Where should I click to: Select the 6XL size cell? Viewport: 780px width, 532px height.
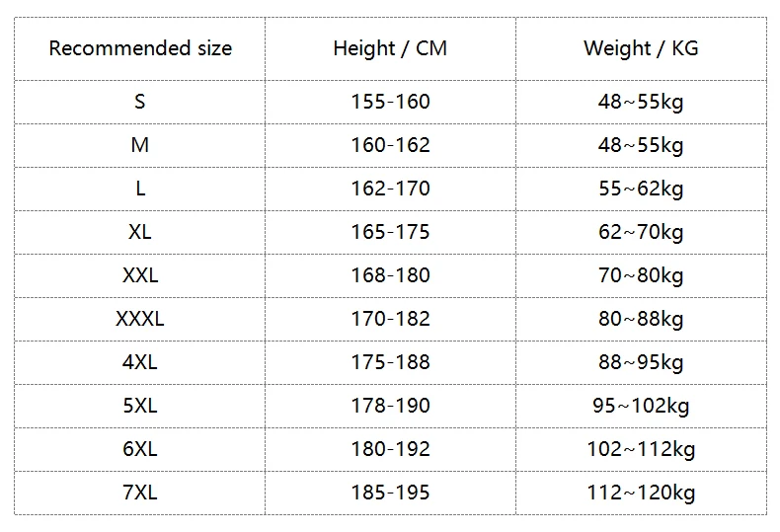tap(140, 449)
